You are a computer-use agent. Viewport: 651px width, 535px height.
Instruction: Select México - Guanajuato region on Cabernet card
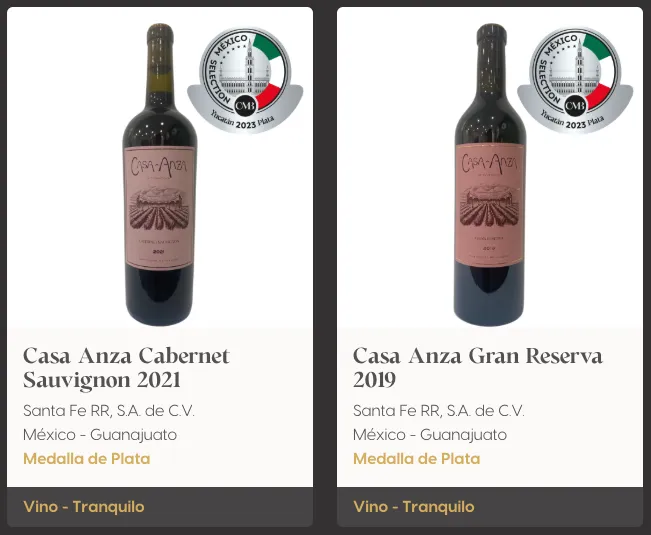[100, 435]
